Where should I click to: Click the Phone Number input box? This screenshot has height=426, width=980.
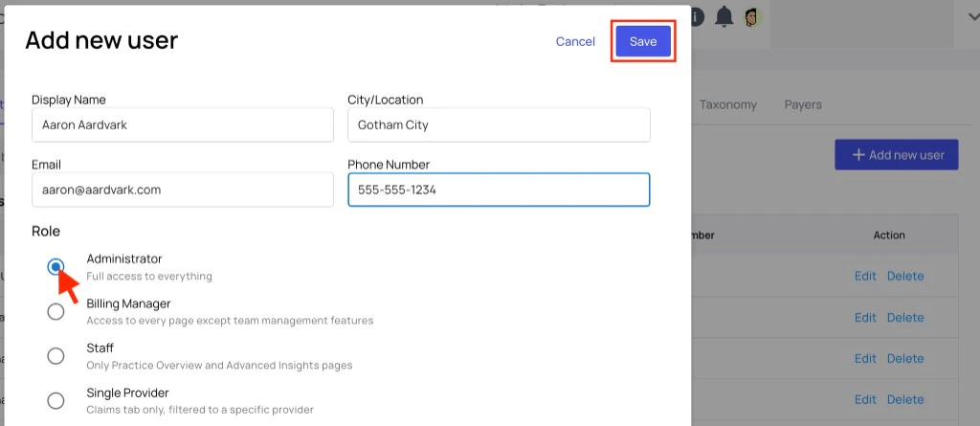pos(499,191)
